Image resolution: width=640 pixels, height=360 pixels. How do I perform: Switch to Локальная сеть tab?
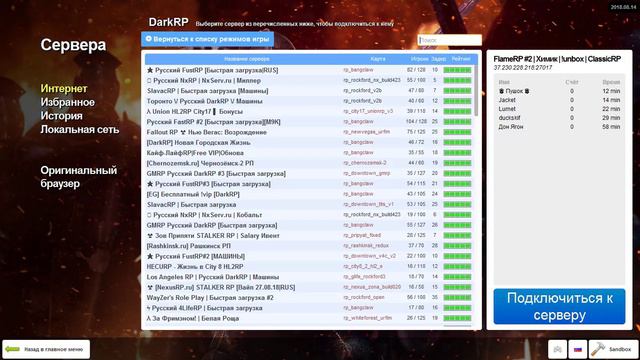click(80, 129)
